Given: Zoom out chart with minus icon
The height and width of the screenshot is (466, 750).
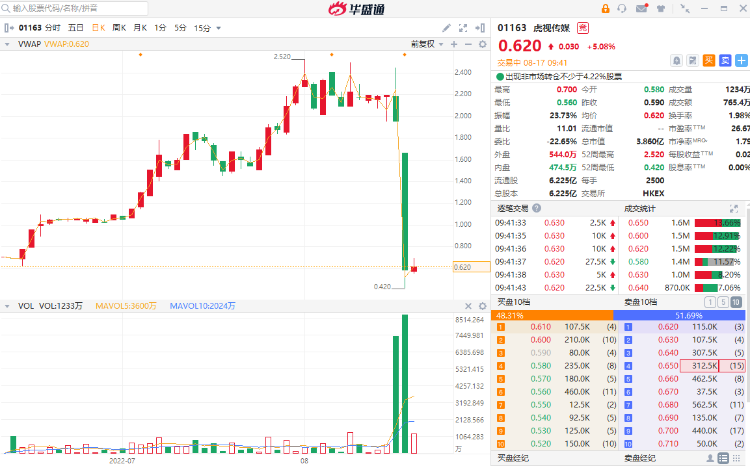Looking at the screenshot, I should pos(468,44).
